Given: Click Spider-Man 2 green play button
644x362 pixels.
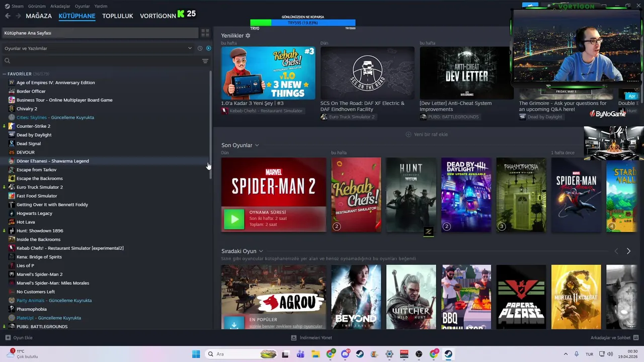Looking at the screenshot, I should point(234,219).
